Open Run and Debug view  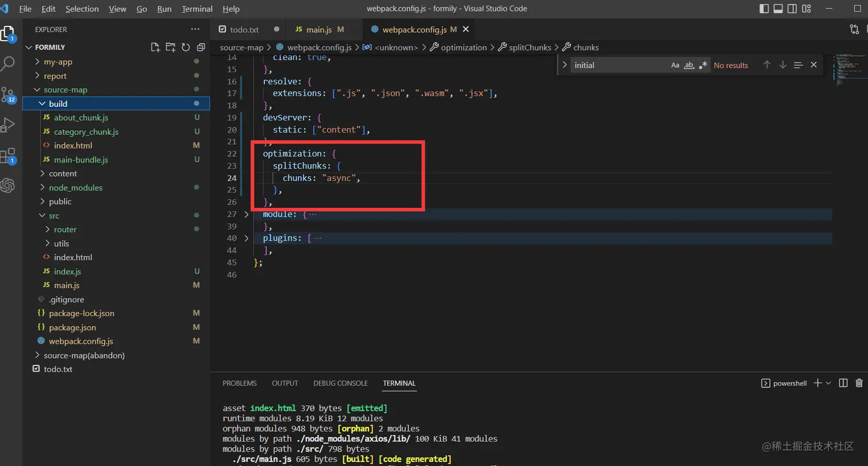click(8, 125)
